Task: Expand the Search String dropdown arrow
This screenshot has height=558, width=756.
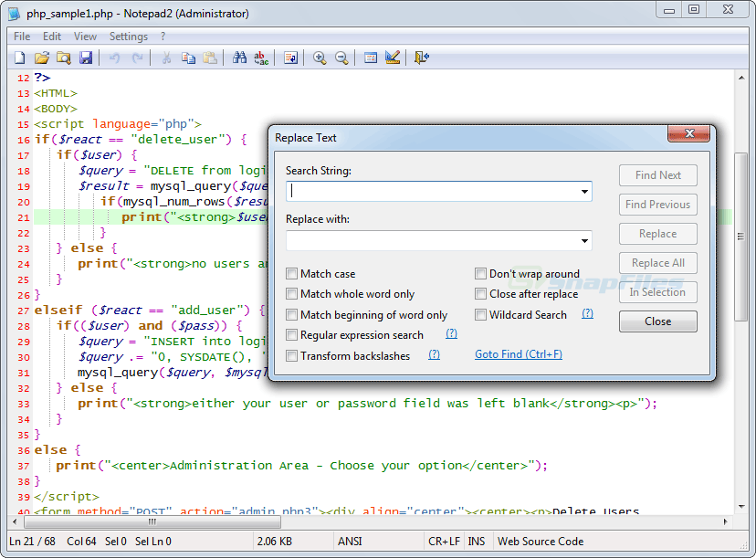Action: coord(584,192)
